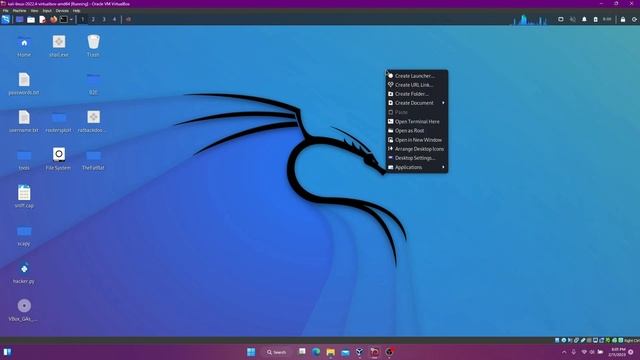Open VirtualBox Input menu

[47, 11]
